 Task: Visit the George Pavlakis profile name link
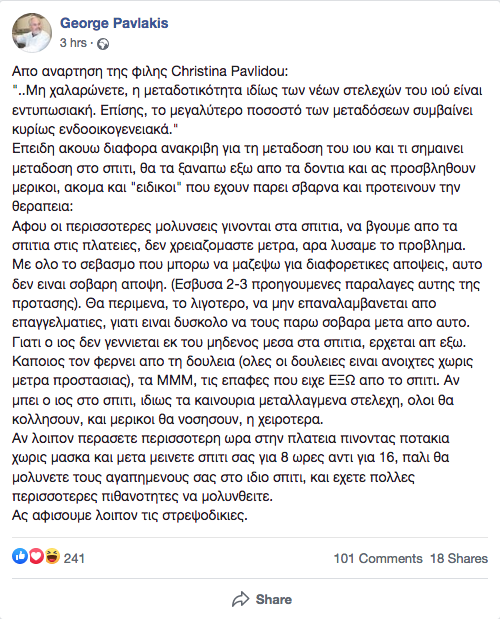click(114, 23)
